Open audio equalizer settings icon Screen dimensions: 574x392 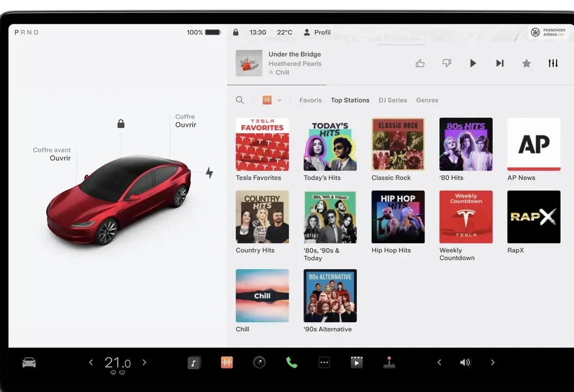pos(553,63)
